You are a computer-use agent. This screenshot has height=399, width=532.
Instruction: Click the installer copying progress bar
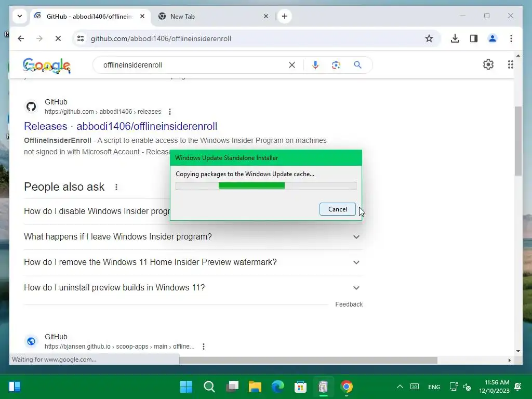pos(266,185)
